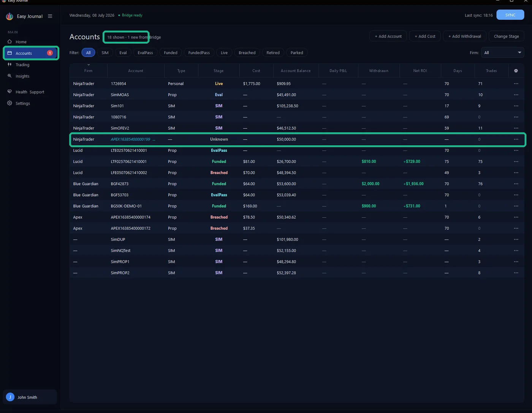Open row menu for SimMOAS
This screenshot has width=532, height=413.
516,95
